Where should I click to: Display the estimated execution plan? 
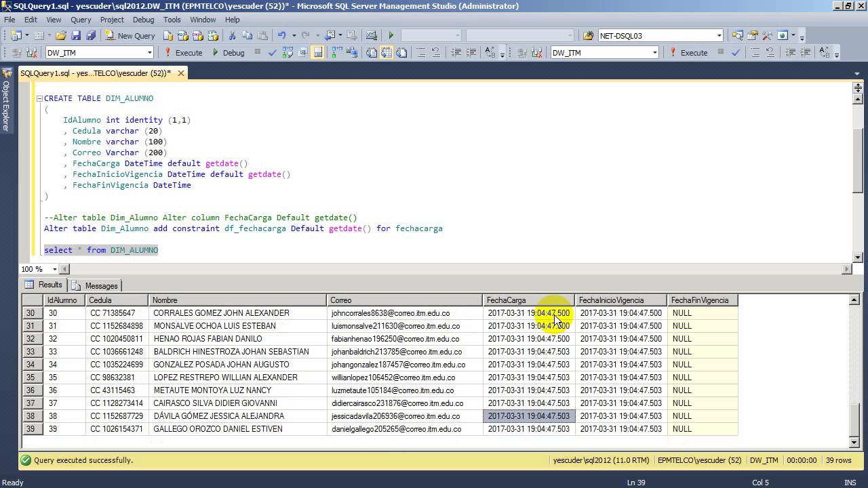pyautogui.click(x=288, y=52)
